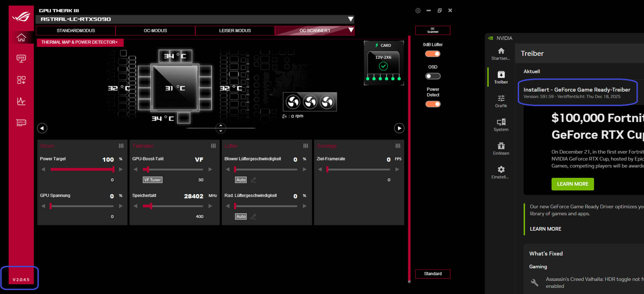Open the utilities download sidebar icon
The width and height of the screenshot is (644, 294).
pos(21,80)
